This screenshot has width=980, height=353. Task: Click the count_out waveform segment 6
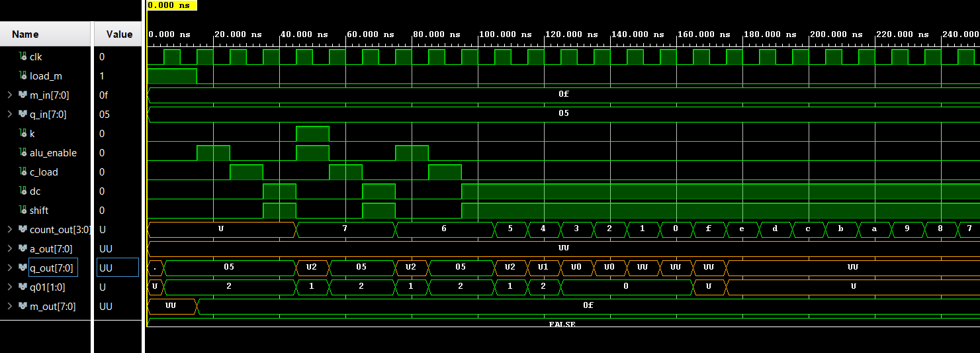tap(444, 229)
